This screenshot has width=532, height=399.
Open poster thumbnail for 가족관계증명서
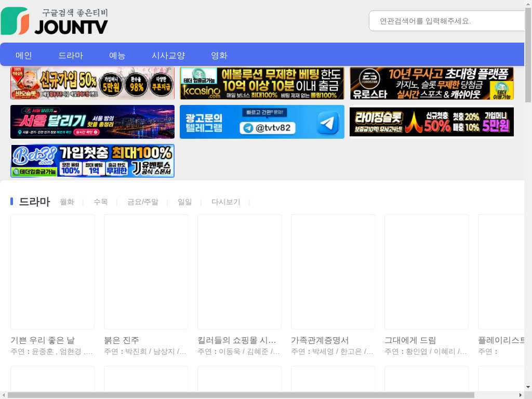(x=333, y=271)
